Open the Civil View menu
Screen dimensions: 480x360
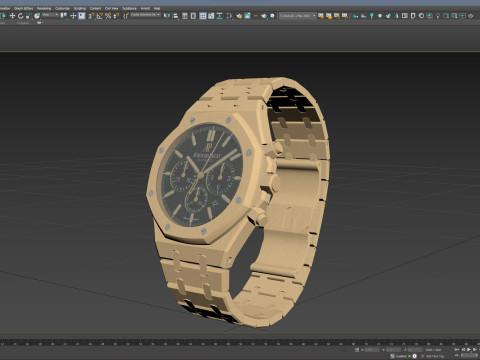[x=112, y=8]
